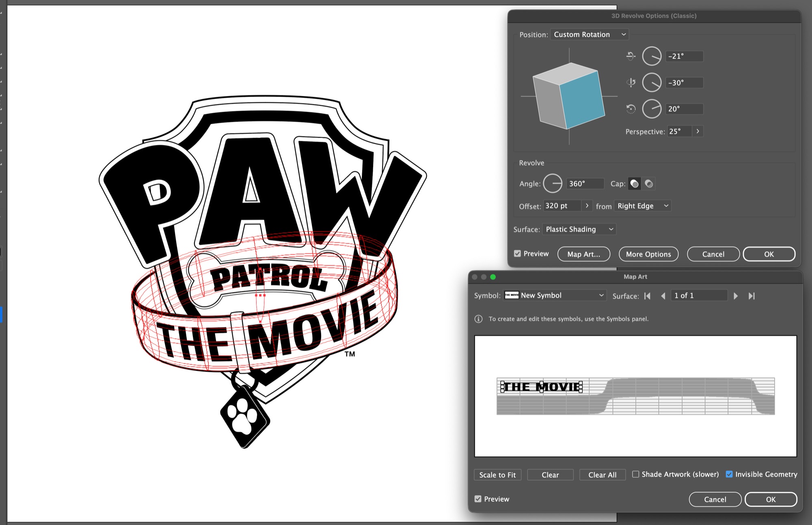Go to the first surface
Viewport: 812px width, 525px height.
(648, 296)
